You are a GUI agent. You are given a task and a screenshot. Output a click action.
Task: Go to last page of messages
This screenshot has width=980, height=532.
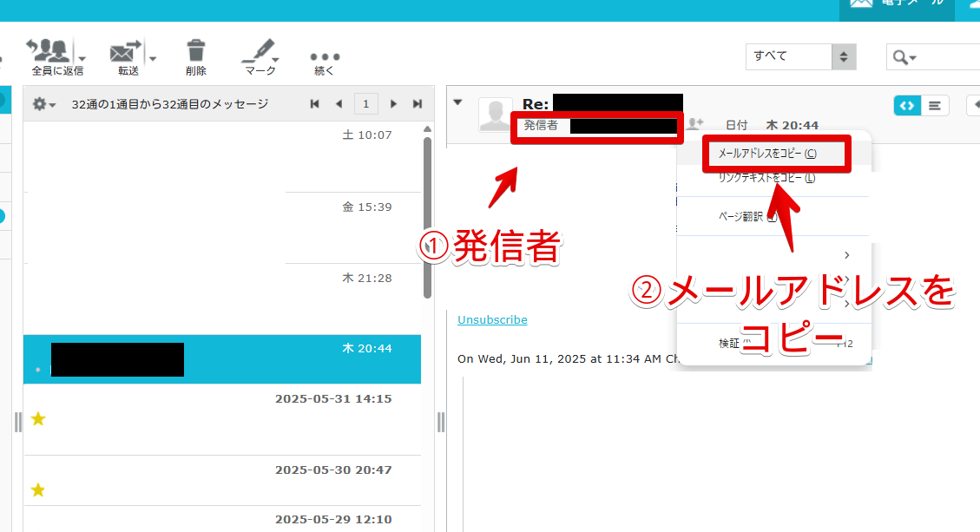(x=418, y=104)
